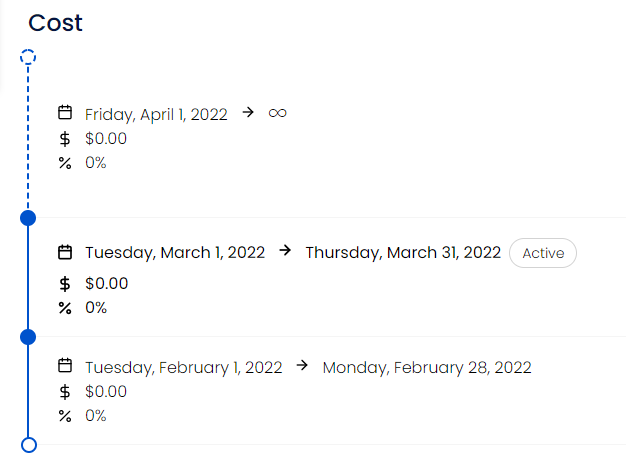Click the dollar icon in the April 2022 entry
626x459 pixels.
(65, 139)
